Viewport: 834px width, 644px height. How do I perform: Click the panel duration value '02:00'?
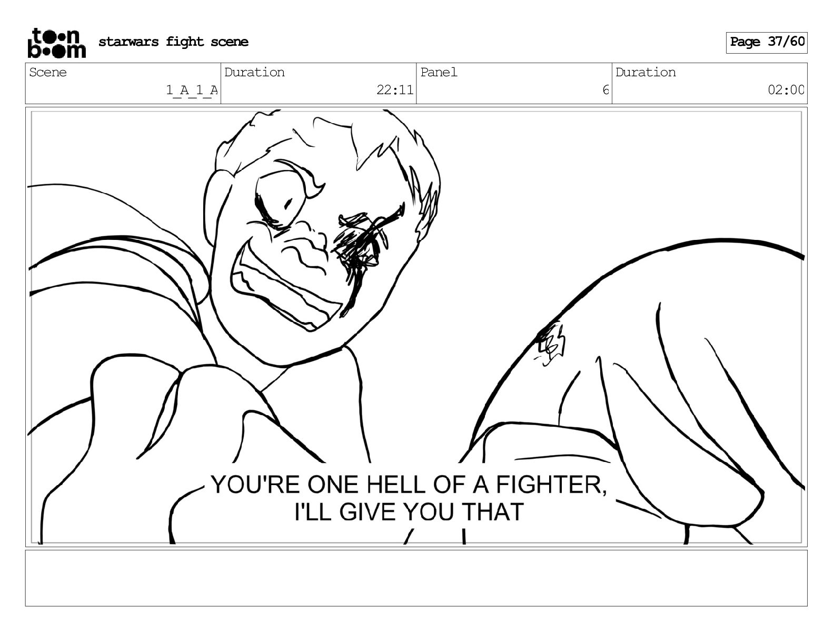click(x=786, y=90)
